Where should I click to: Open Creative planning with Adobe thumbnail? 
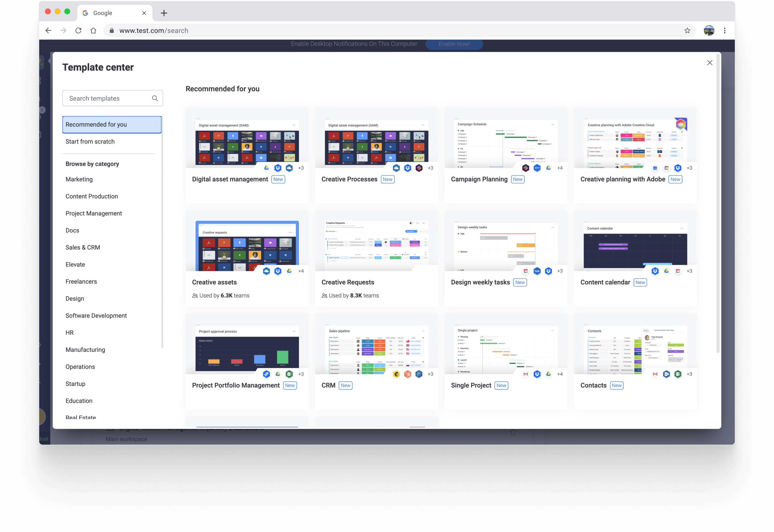635,142
